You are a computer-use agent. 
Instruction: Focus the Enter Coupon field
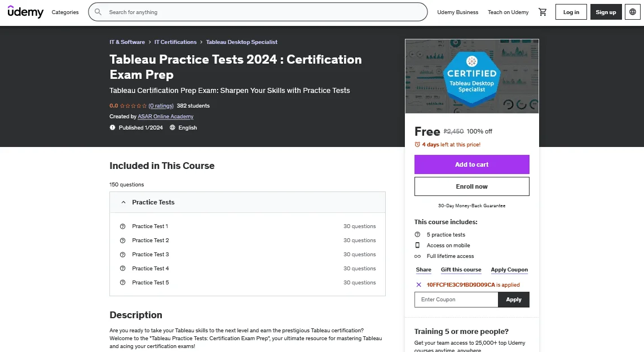coord(456,300)
